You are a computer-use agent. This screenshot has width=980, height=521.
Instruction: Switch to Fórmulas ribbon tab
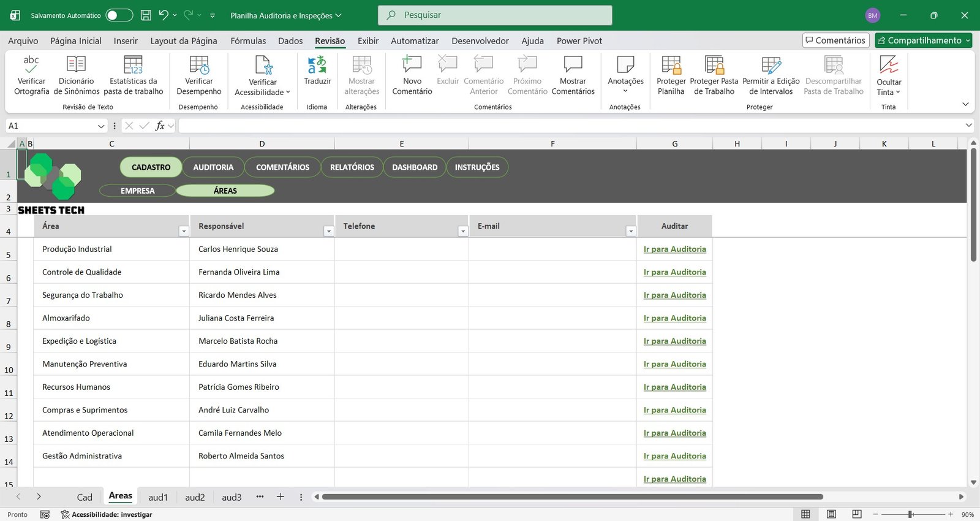(x=248, y=40)
